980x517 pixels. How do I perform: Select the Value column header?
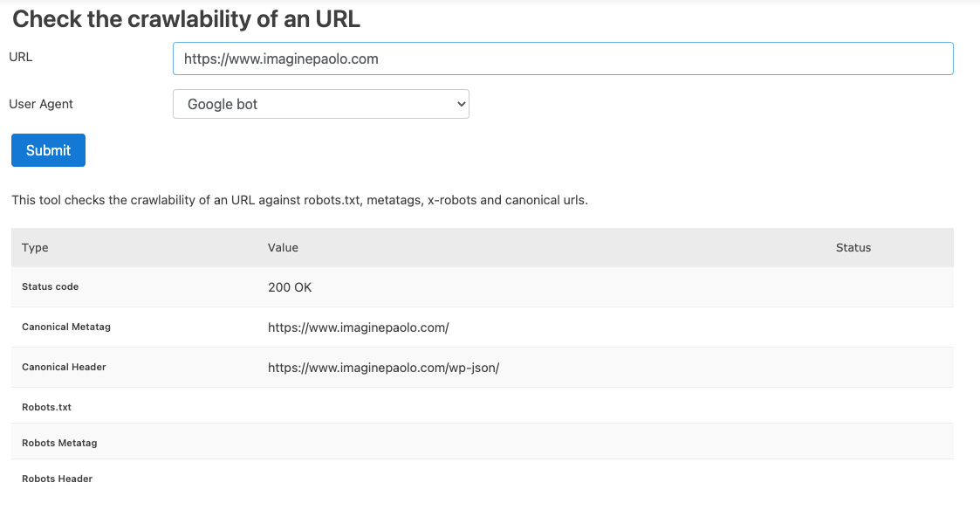point(283,247)
